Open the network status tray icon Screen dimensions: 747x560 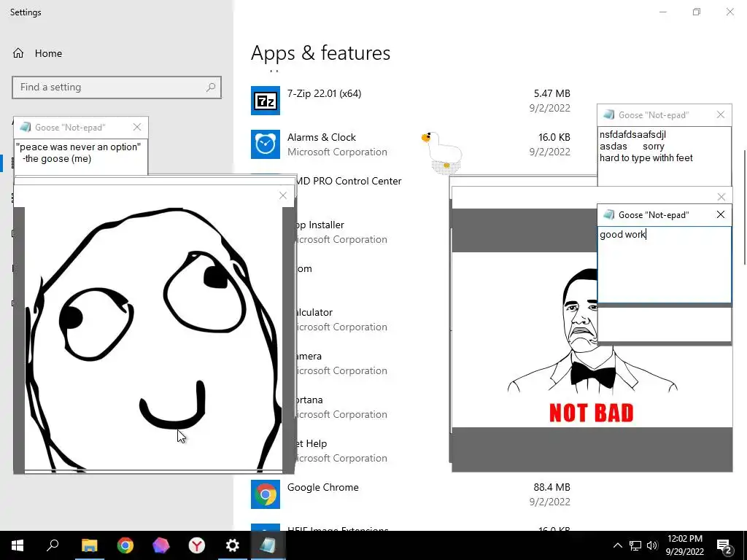(635, 545)
